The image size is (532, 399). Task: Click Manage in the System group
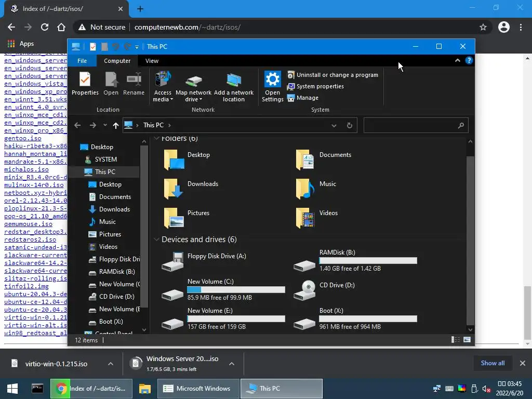tap(303, 98)
